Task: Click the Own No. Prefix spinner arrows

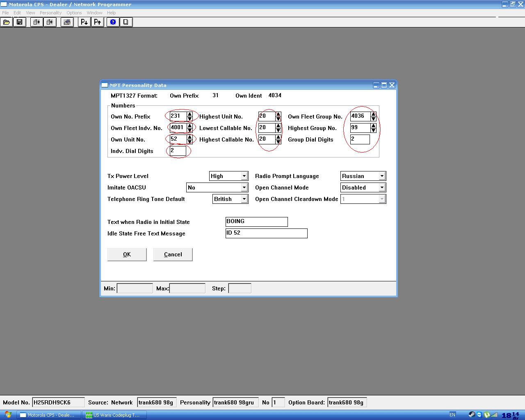Action: click(x=189, y=116)
